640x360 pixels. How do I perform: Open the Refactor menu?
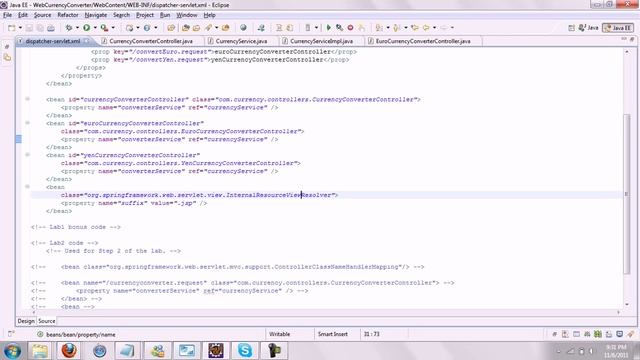[68, 15]
